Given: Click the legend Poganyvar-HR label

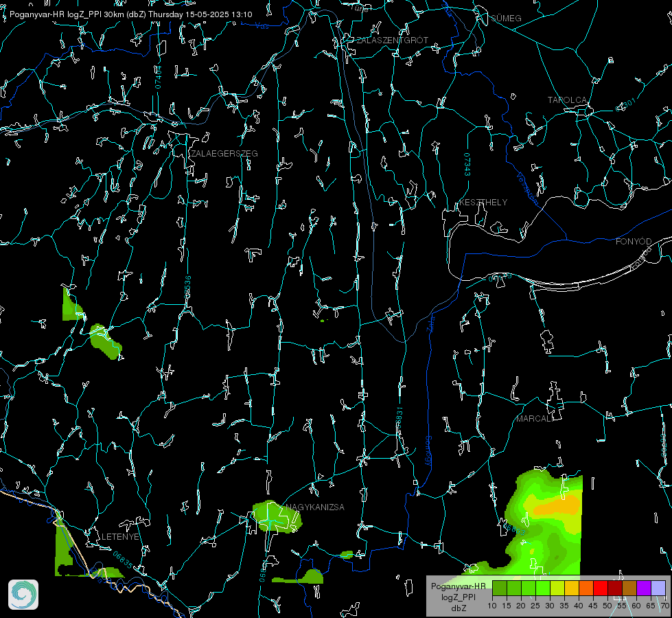Looking at the screenshot, I should (458, 586).
